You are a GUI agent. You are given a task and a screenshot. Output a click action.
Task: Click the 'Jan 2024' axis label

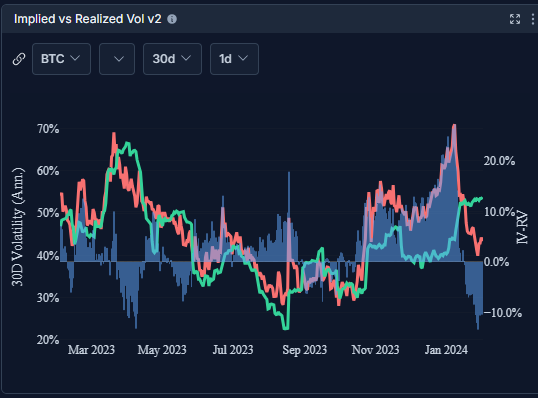point(446,350)
